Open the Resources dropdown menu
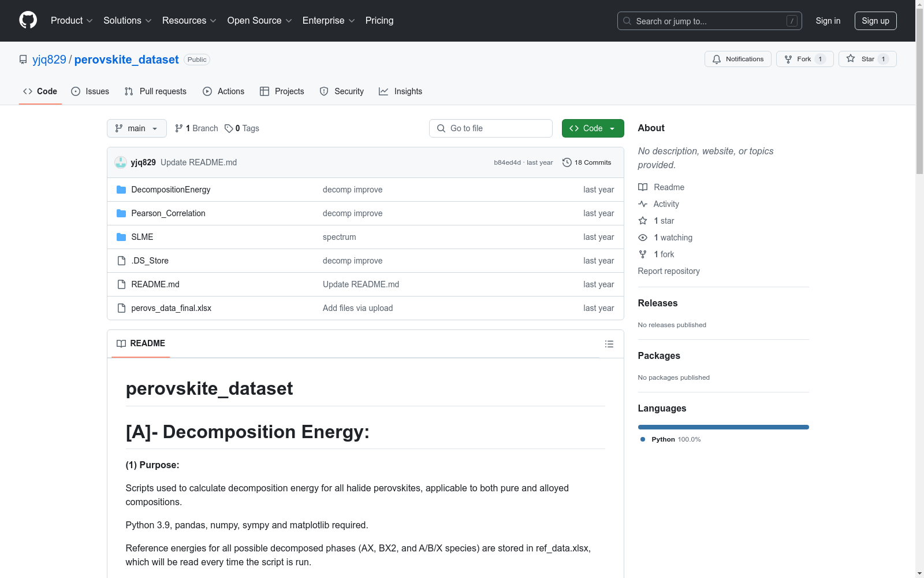 click(x=189, y=20)
